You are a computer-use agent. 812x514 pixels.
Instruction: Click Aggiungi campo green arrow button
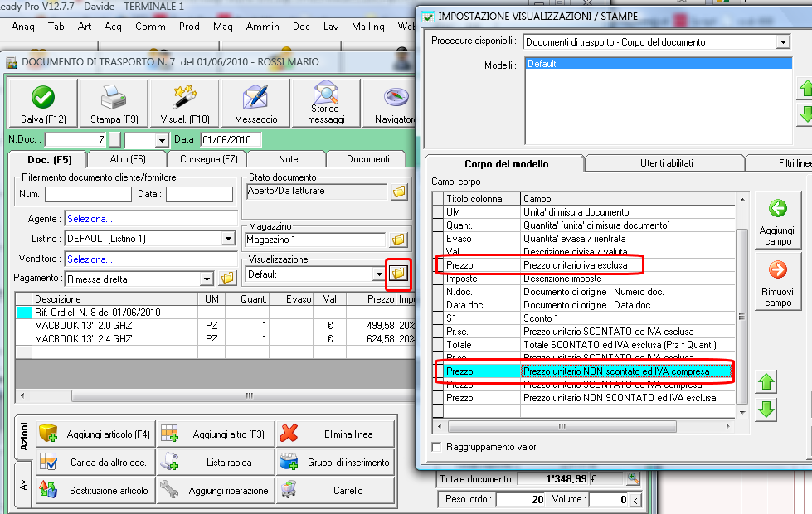tap(778, 221)
